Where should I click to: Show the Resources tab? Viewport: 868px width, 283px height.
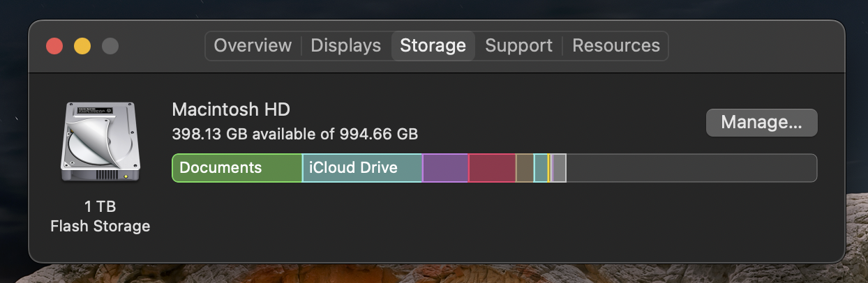(616, 46)
